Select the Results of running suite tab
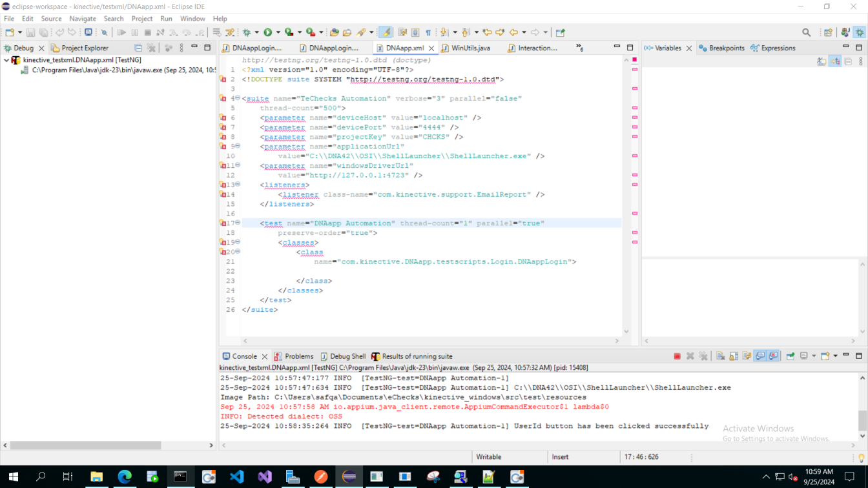 pyautogui.click(x=417, y=356)
